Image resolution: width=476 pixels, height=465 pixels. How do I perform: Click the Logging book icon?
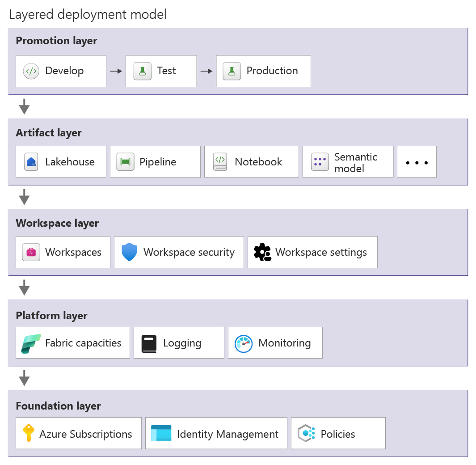click(x=149, y=343)
